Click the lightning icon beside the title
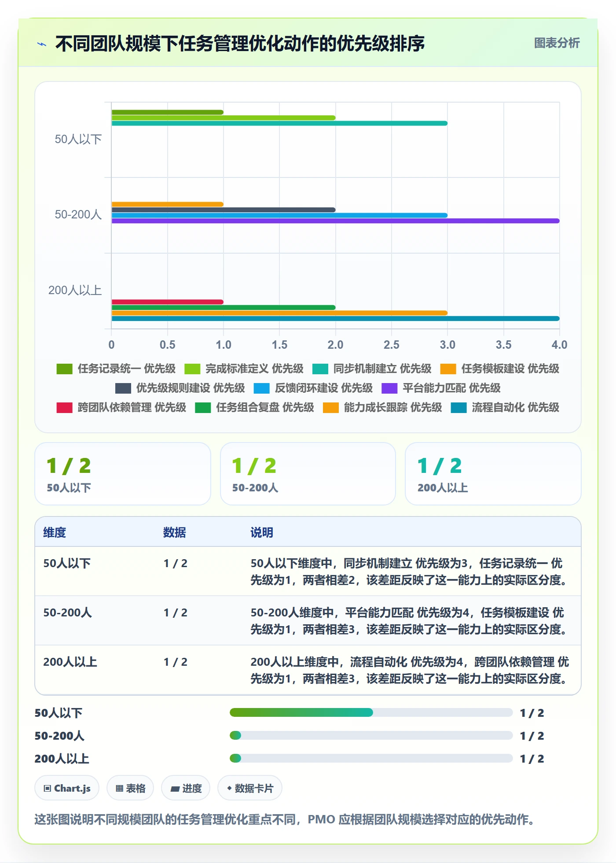616x863 pixels. pos(42,44)
